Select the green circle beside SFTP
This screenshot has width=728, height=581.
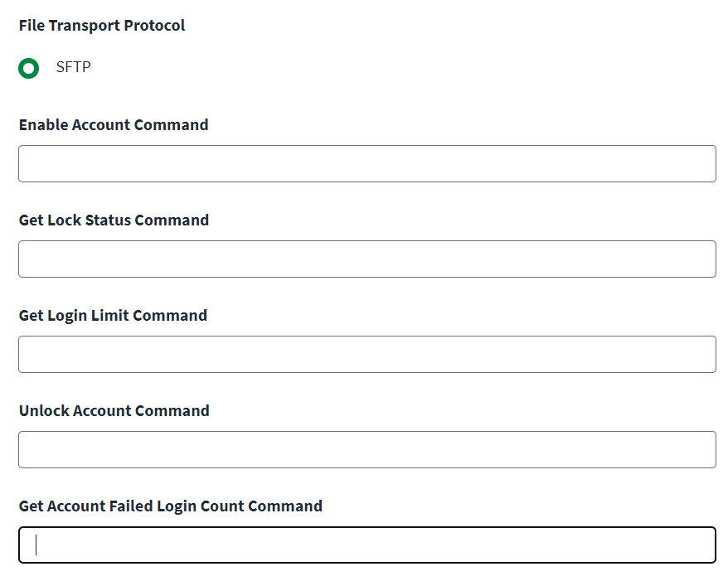[x=28, y=68]
